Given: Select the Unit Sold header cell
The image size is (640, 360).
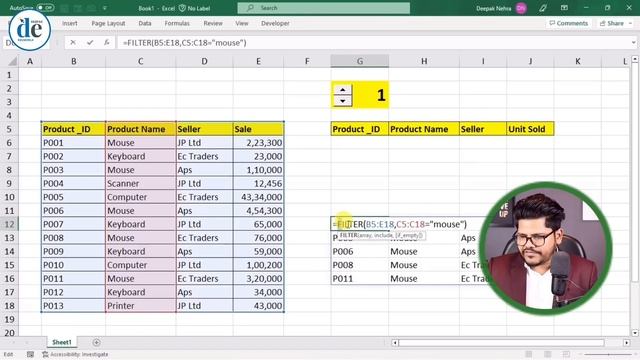Looking at the screenshot, I should point(530,129).
